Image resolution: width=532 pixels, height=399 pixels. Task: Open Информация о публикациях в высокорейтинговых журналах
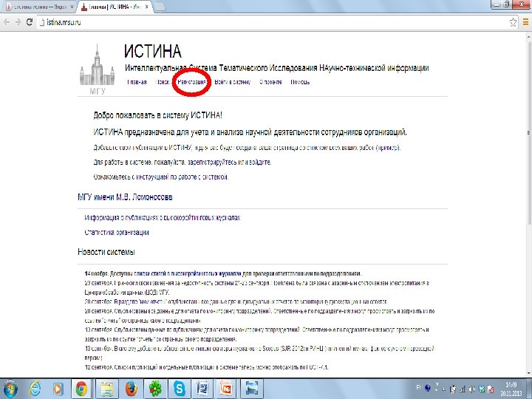coord(163,218)
